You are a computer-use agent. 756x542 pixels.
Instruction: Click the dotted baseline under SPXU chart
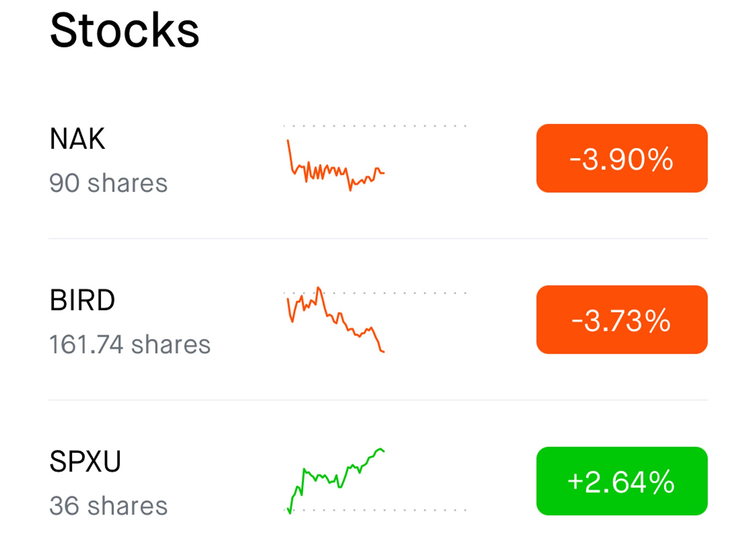click(x=375, y=510)
